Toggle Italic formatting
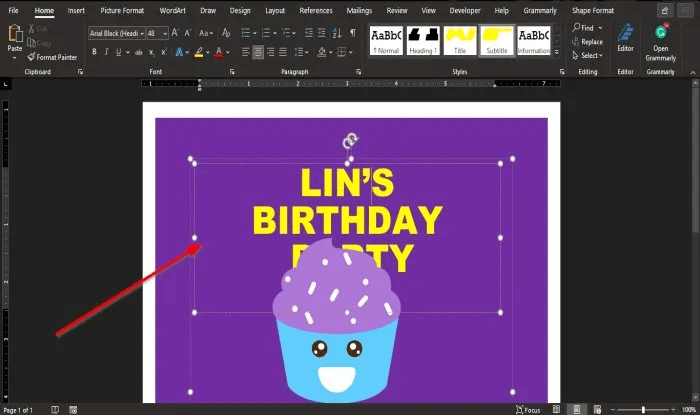700x415 pixels. point(106,52)
